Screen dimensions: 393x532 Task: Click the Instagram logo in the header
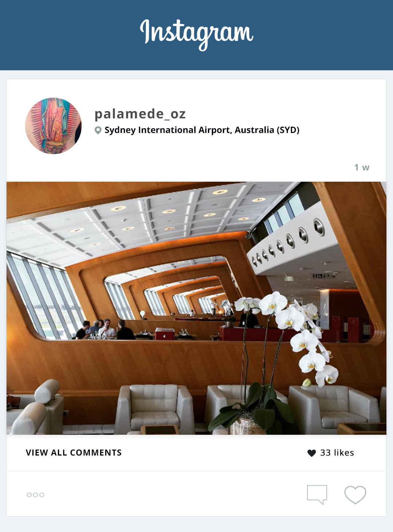196,34
